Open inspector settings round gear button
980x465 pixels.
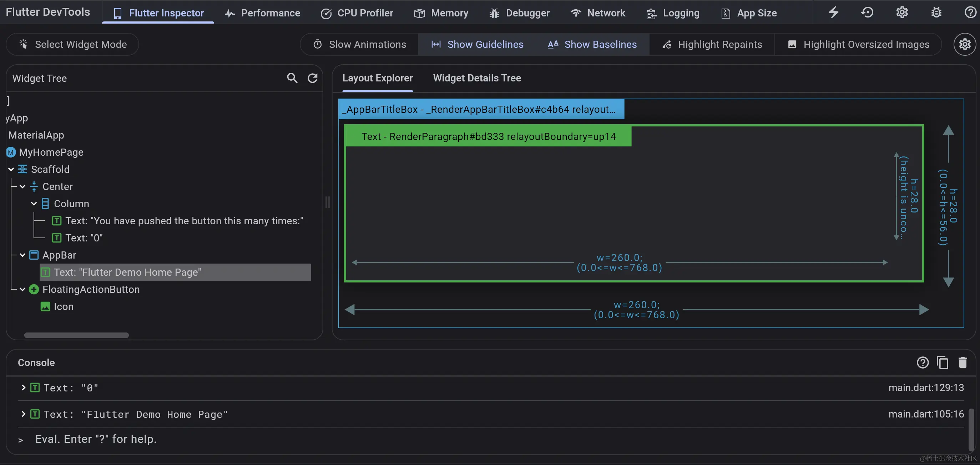point(964,45)
